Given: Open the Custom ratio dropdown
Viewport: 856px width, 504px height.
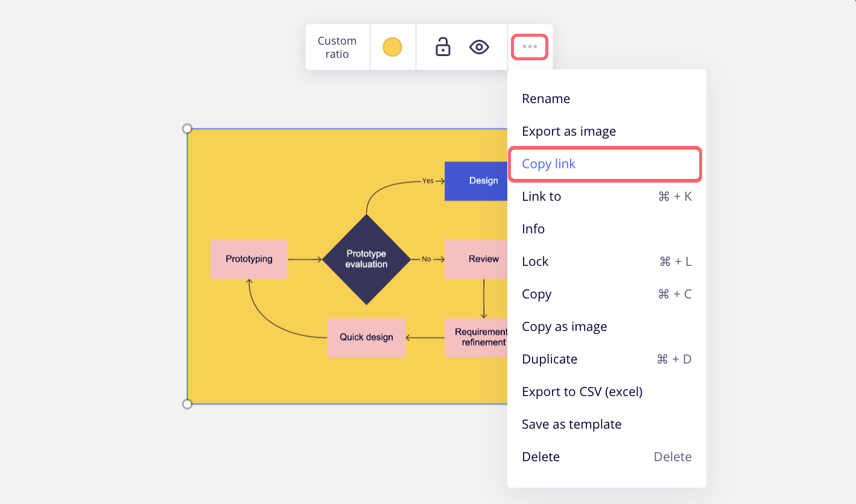Looking at the screenshot, I should click(337, 47).
